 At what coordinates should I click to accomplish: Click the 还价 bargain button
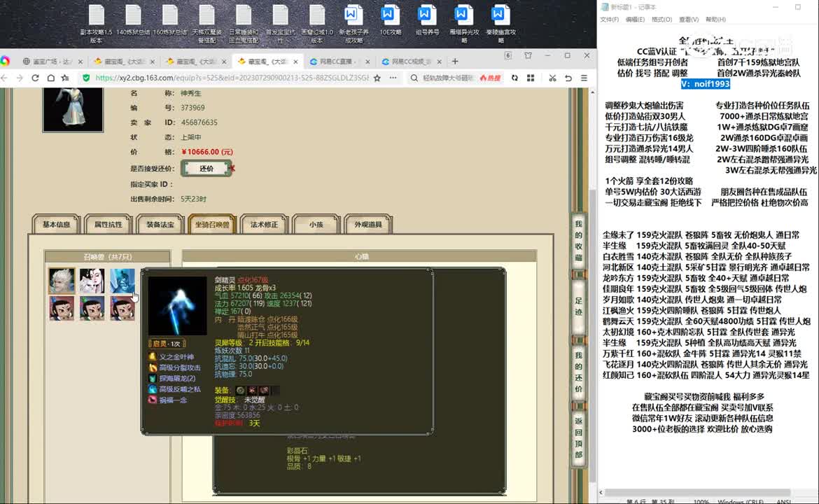tap(206, 168)
